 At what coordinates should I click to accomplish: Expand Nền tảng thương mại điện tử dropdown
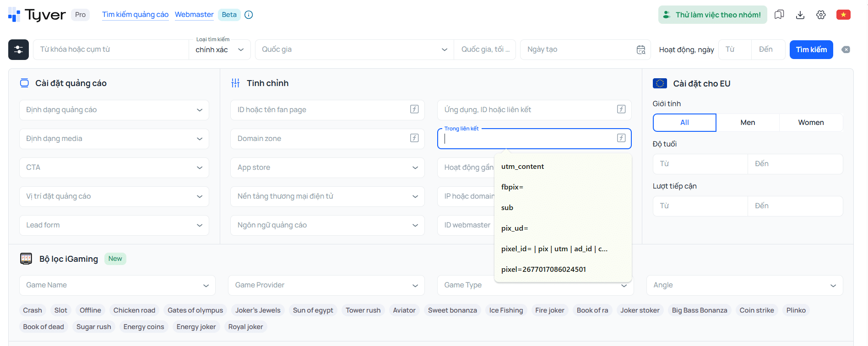[327, 196]
